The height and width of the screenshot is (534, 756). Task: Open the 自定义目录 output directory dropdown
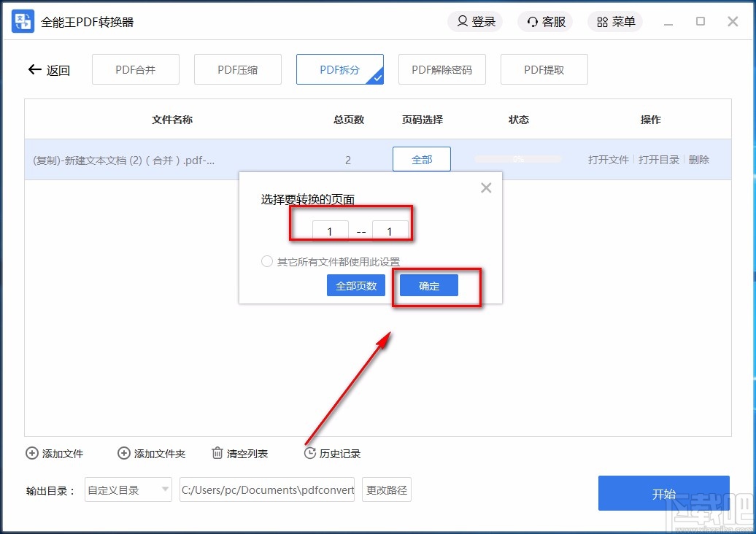[x=128, y=490]
